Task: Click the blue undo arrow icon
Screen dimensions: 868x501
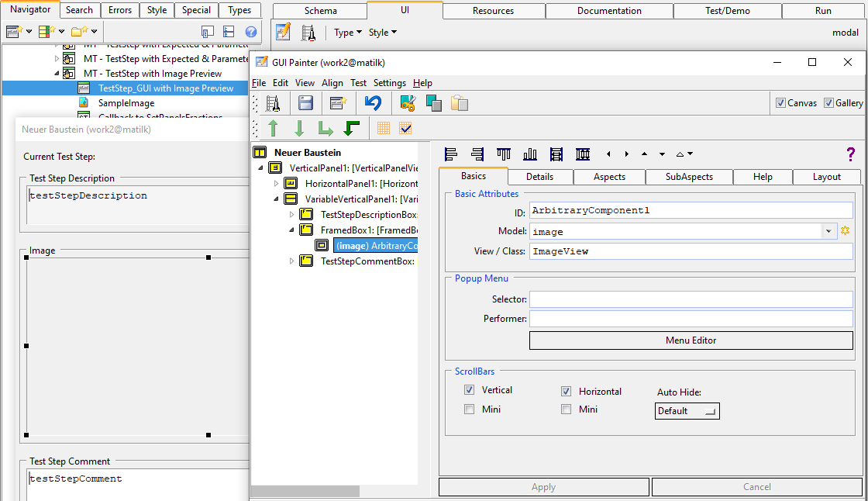Action: (x=374, y=103)
